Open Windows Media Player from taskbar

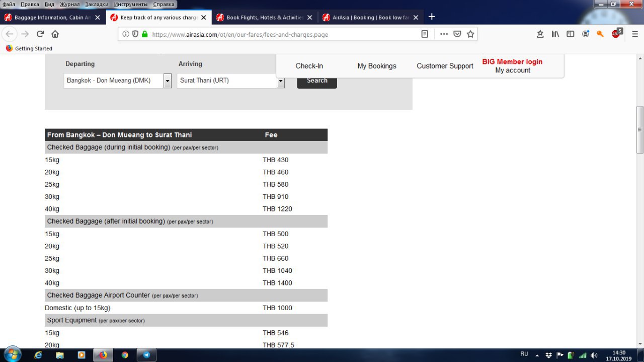pyautogui.click(x=82, y=355)
